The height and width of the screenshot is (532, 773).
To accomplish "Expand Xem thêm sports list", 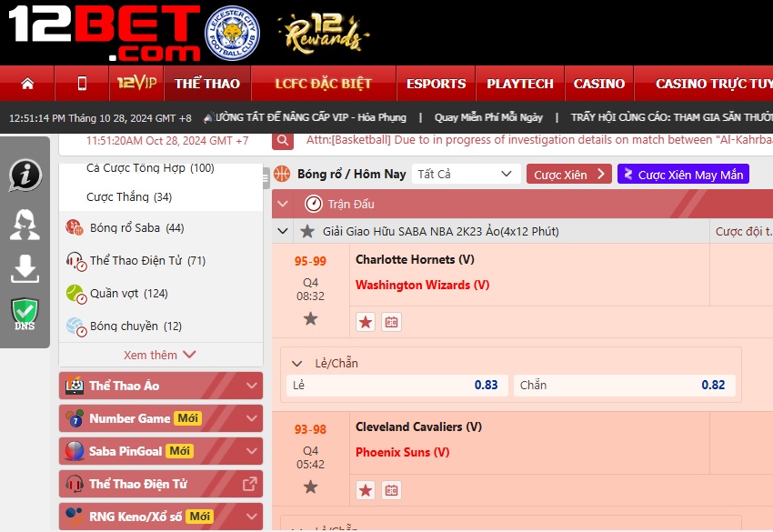I will point(160,355).
